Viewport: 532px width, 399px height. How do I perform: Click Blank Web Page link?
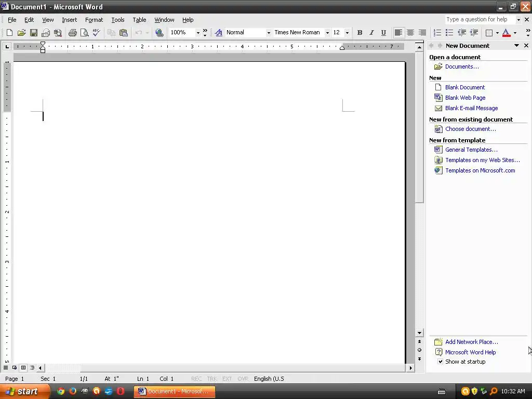465,98
